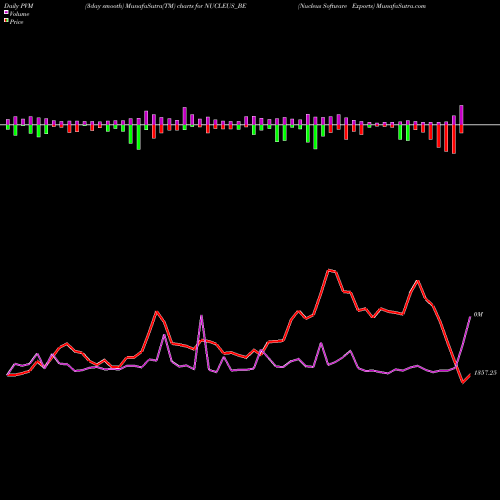500x500 pixels.
Task: Click the 'Volume' legend label
Action: 19,14
